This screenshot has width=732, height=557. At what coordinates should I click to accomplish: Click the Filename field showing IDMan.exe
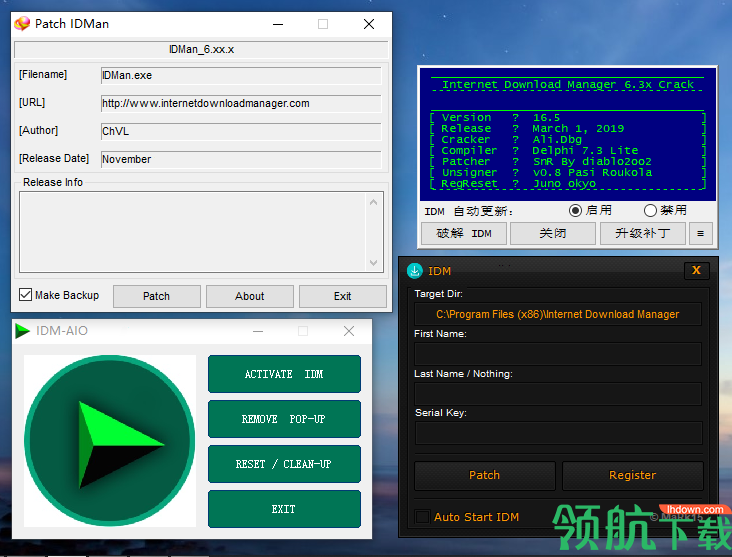pyautogui.click(x=241, y=76)
